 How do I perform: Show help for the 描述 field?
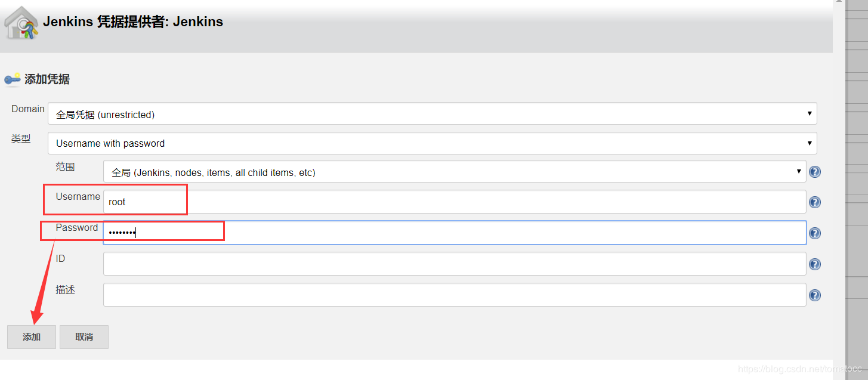click(x=814, y=295)
